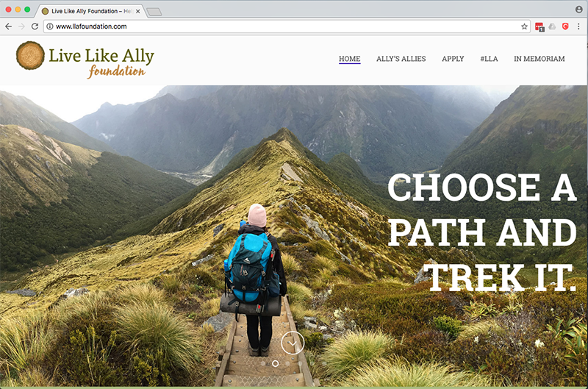Open the red calendar extension icon
The height and width of the screenshot is (389, 588).
(539, 26)
